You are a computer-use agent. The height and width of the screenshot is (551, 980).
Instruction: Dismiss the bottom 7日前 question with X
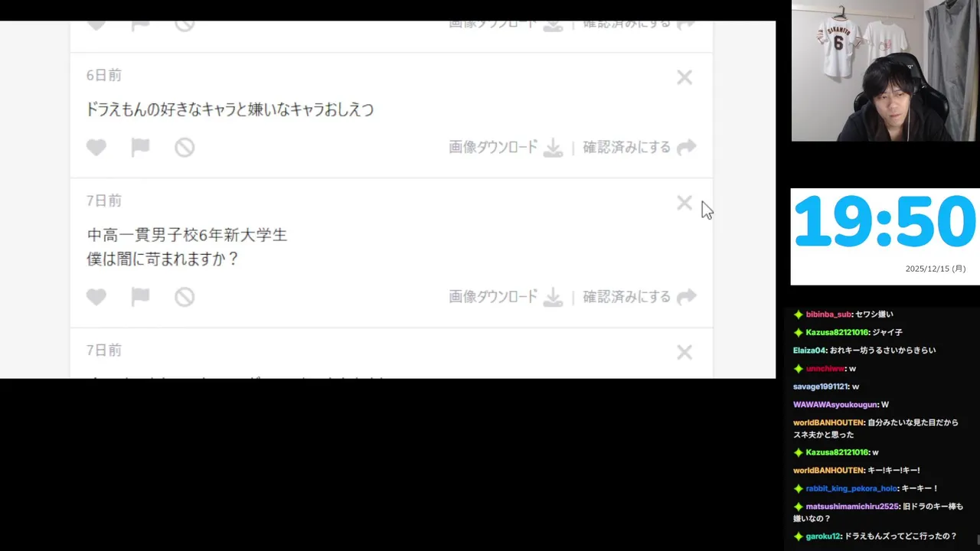684,352
